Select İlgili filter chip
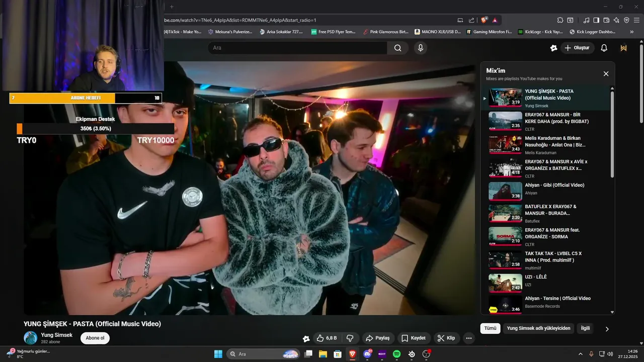The height and width of the screenshot is (362, 644). tap(585, 328)
